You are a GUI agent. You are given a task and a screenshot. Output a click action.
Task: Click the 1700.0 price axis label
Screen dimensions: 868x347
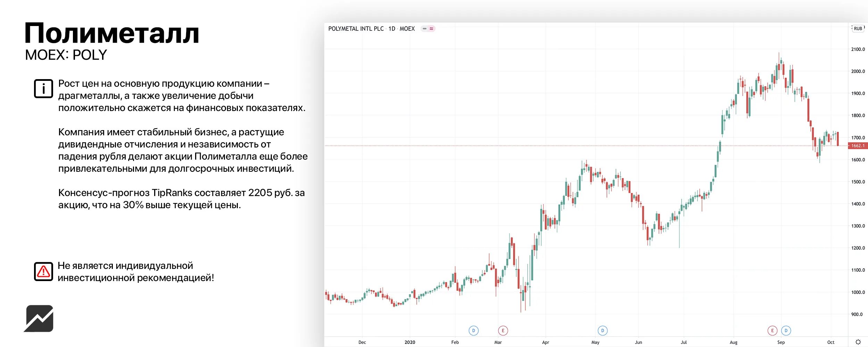point(858,138)
